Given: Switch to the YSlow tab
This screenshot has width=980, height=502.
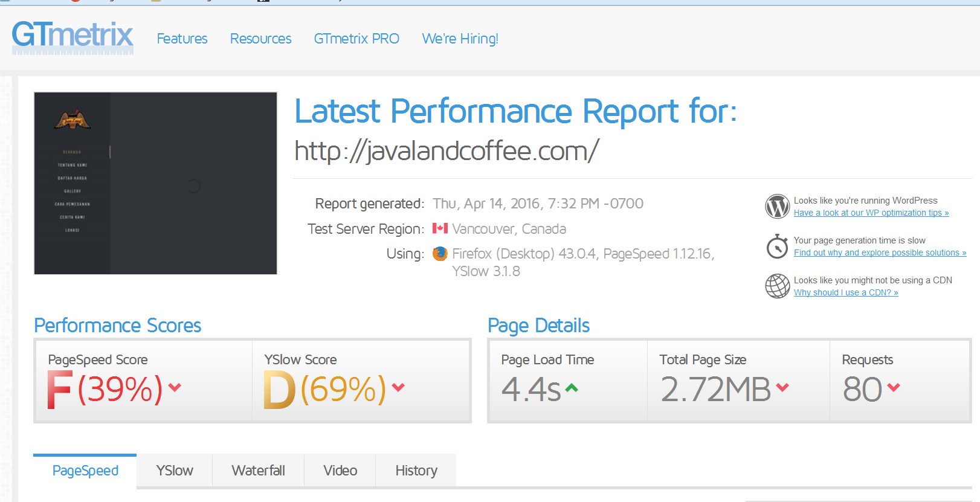Looking at the screenshot, I should click(175, 471).
